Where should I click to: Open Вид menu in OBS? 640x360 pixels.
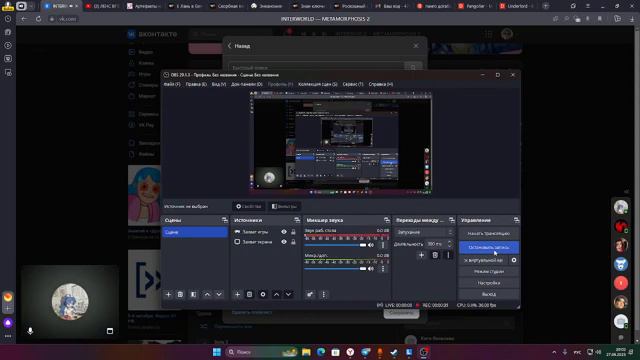[x=219, y=84]
